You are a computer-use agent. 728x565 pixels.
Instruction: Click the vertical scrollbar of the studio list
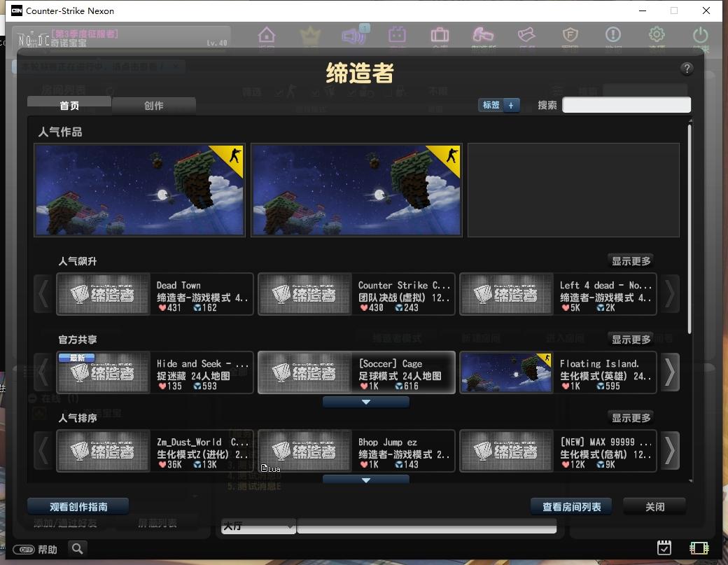[690, 228]
